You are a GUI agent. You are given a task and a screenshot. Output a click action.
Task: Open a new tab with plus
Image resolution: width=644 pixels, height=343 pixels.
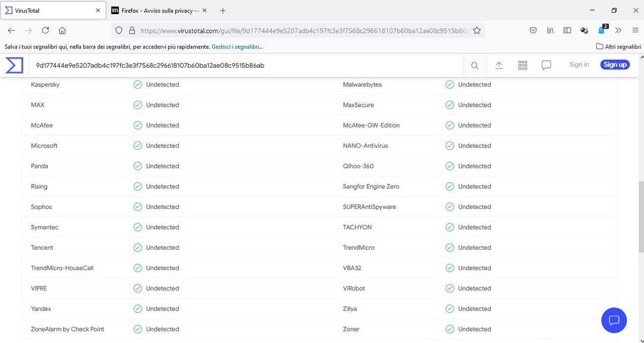[223, 10]
